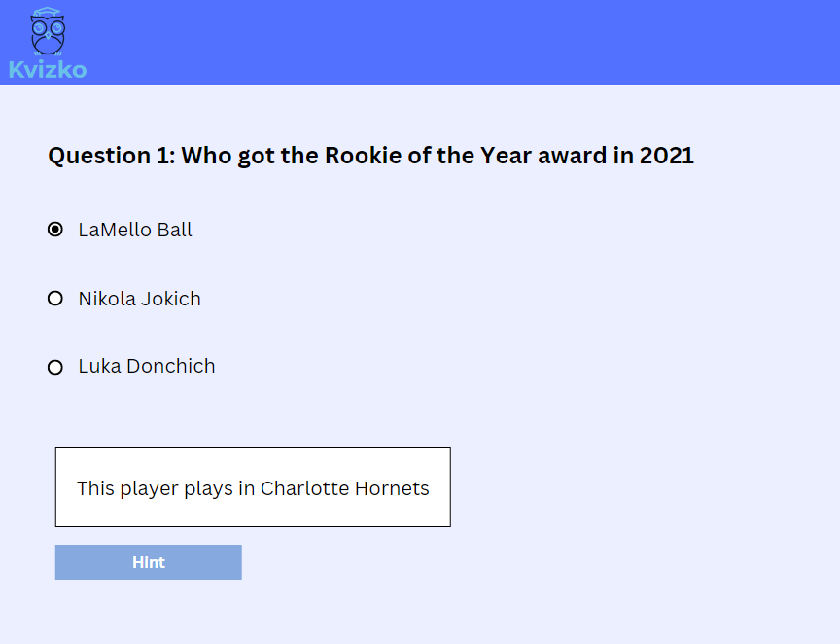Click "Charlotte Hornets" in the hint text
Screen dimensions: 840x644
[344, 488]
